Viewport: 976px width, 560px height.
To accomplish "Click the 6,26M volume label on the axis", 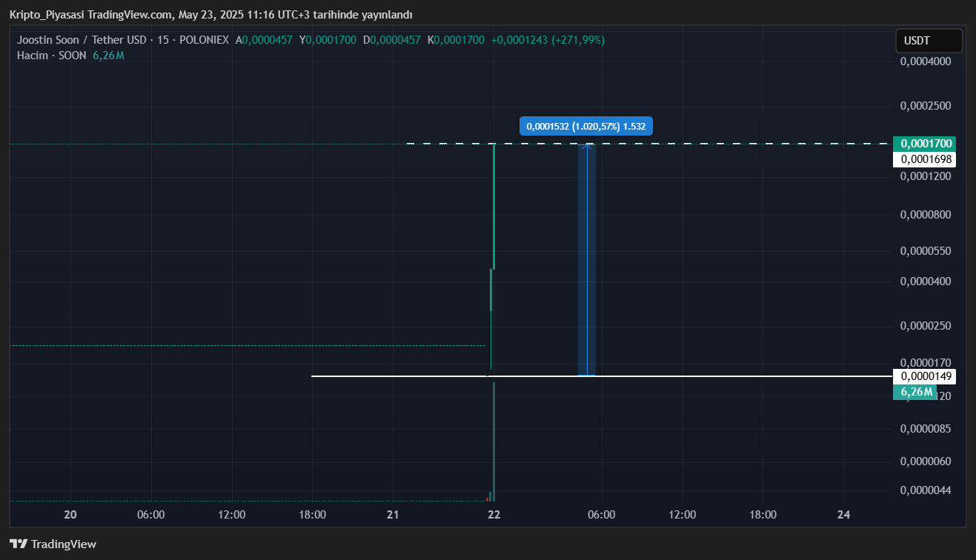I will coord(916,392).
